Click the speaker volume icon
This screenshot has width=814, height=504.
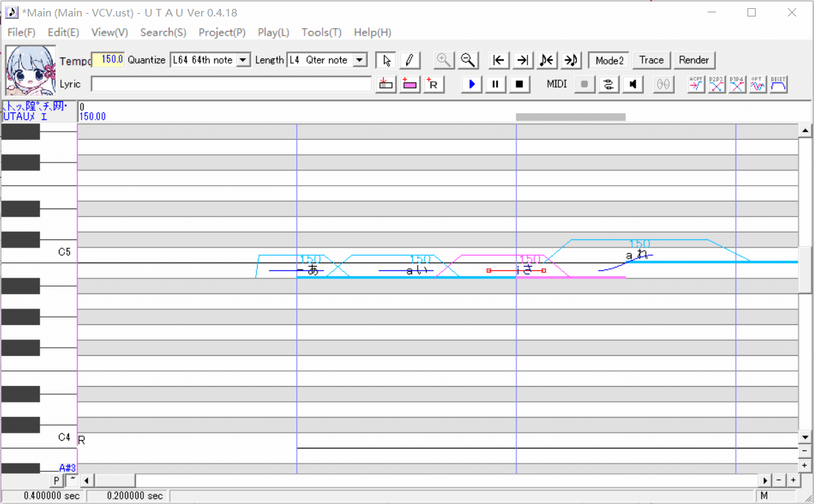(x=633, y=84)
